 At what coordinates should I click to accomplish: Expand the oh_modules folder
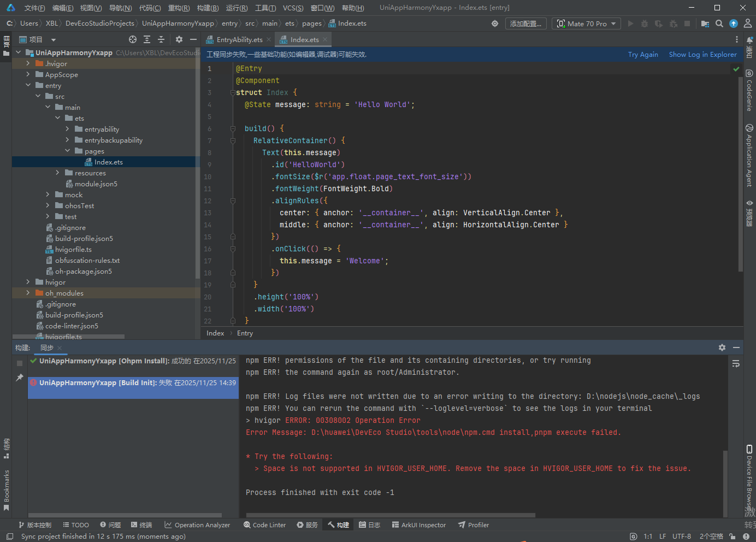28,293
